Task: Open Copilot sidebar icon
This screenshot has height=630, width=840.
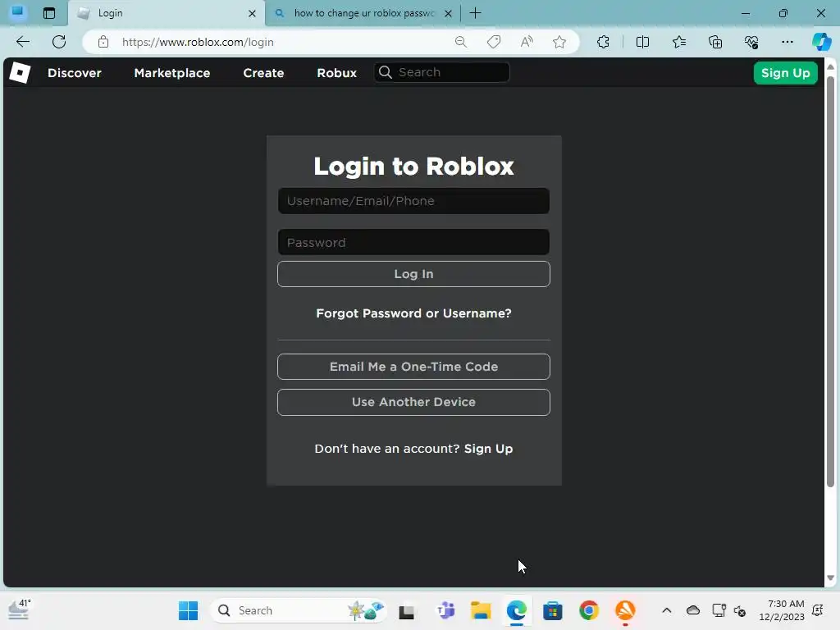Action: [821, 42]
